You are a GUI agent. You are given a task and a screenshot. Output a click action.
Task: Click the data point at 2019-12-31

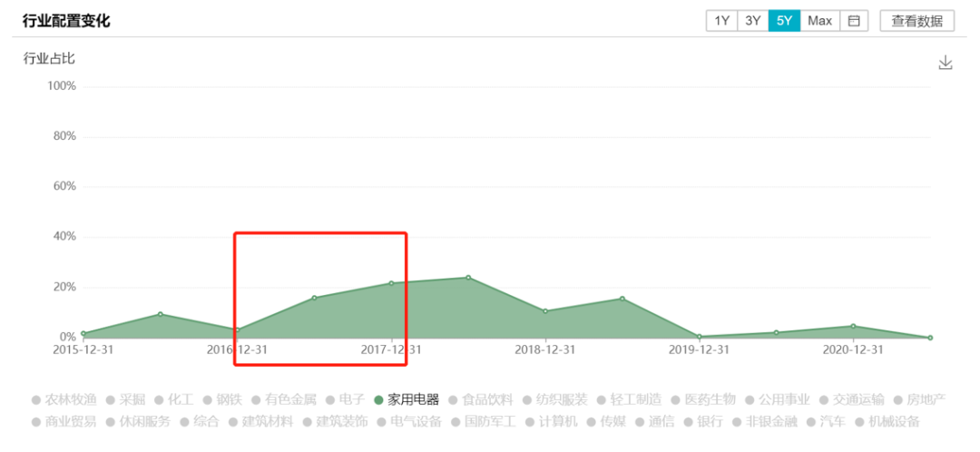[700, 337]
